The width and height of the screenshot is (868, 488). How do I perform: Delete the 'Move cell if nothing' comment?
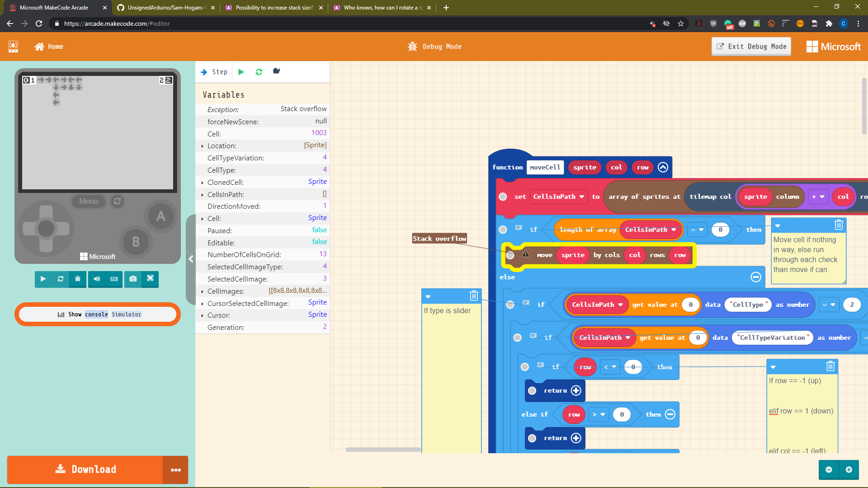tap(838, 225)
